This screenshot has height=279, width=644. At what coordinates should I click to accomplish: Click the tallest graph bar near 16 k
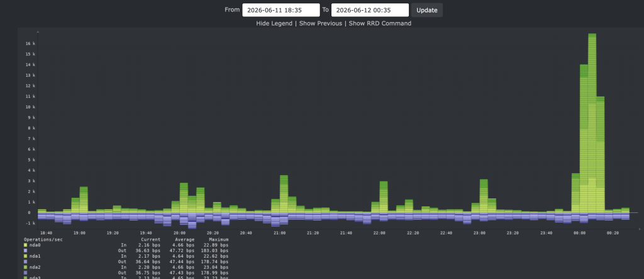pyautogui.click(x=592, y=123)
